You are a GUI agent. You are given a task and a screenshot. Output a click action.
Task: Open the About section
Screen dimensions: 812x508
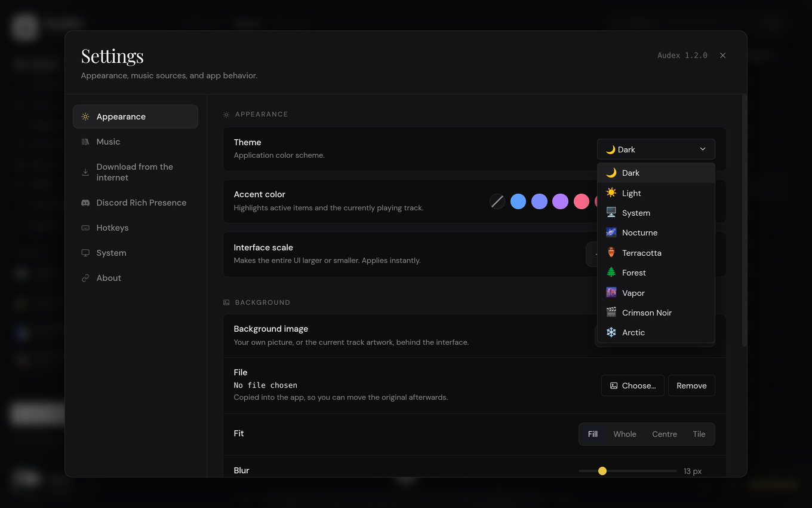[x=136, y=278]
